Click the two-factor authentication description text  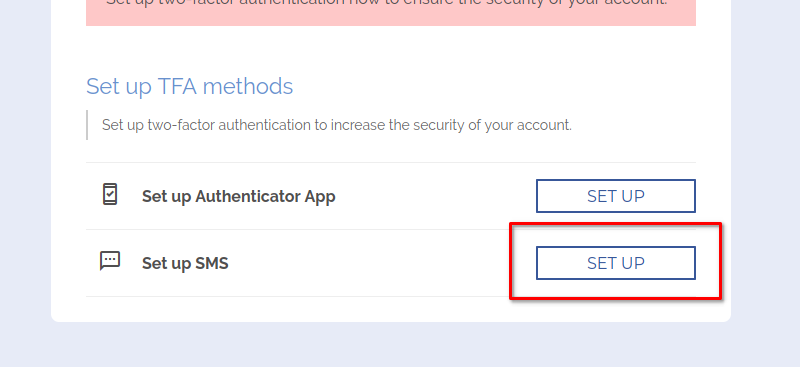point(337,125)
